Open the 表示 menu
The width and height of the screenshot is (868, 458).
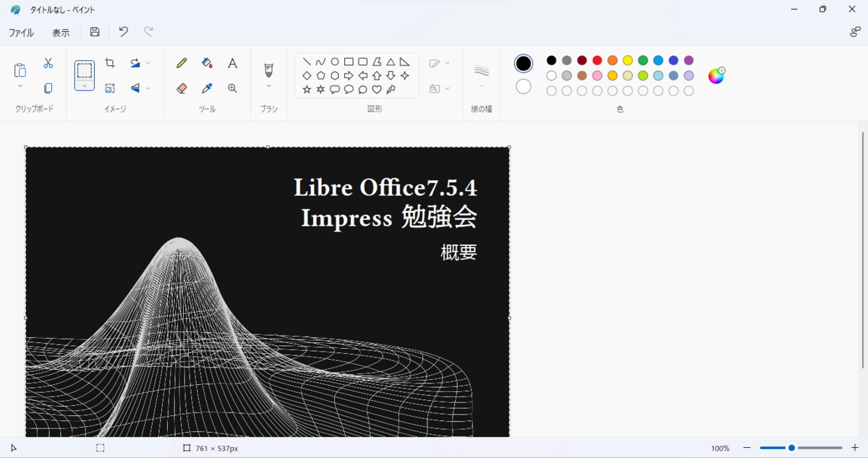point(61,33)
